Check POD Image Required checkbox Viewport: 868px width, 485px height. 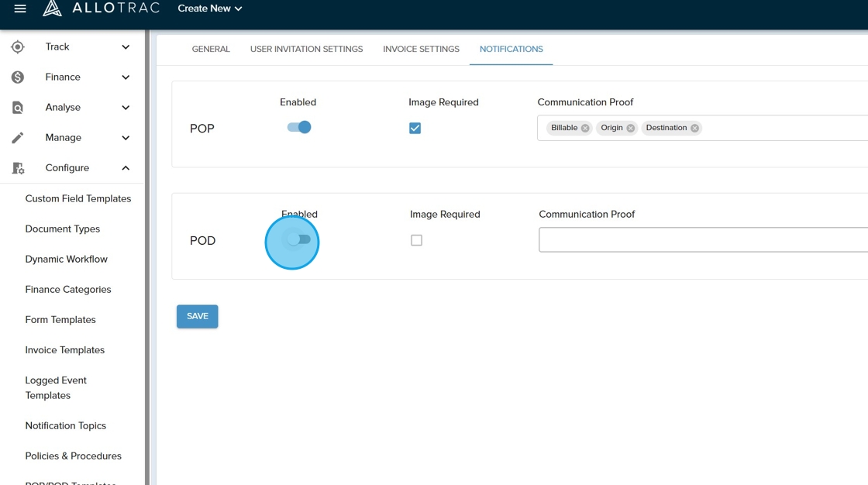417,240
